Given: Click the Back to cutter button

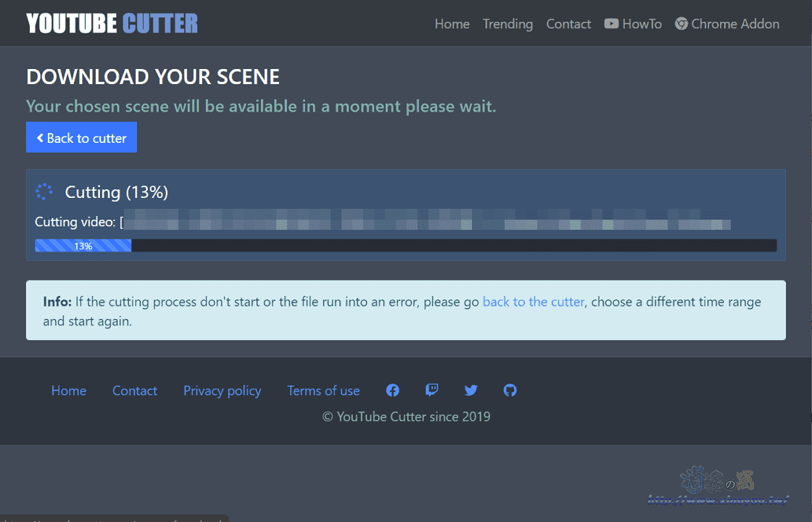Looking at the screenshot, I should [81, 137].
